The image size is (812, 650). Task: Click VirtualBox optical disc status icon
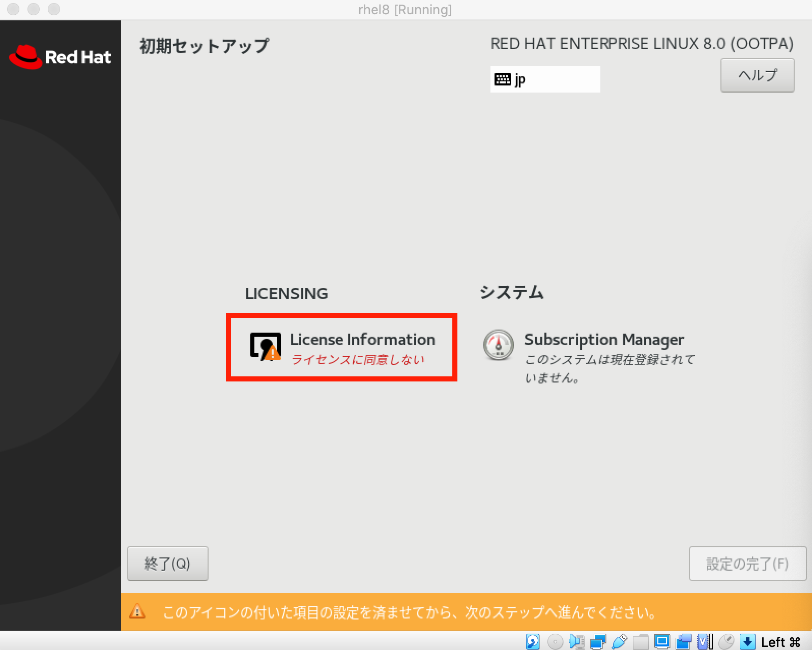pos(555,642)
